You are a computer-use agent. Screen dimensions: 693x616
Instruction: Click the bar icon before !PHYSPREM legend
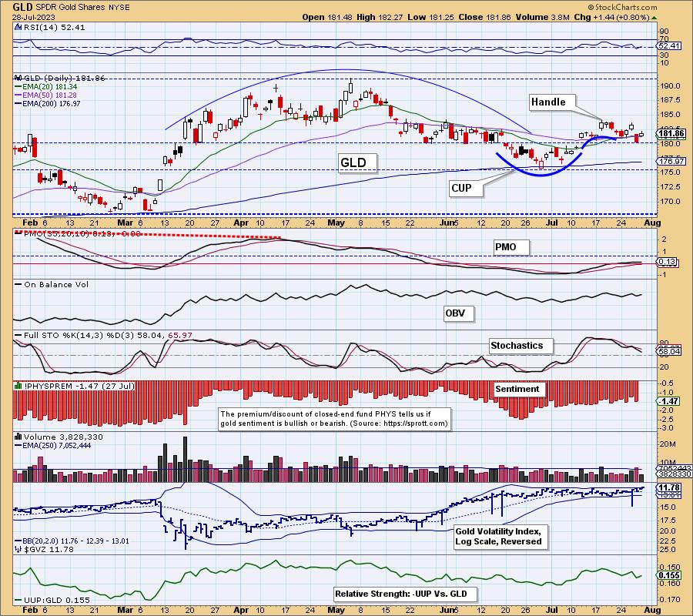tap(18, 386)
